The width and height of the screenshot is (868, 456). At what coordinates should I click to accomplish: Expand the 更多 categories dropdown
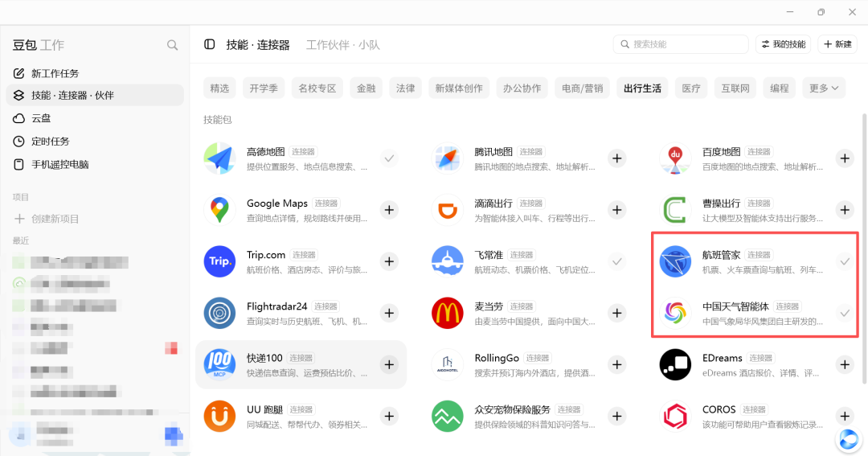click(824, 88)
